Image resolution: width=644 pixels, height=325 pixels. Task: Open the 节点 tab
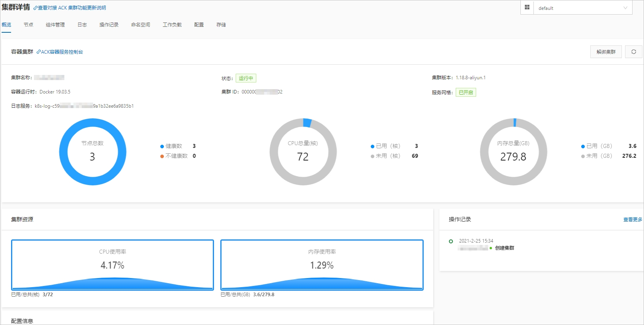coord(28,24)
